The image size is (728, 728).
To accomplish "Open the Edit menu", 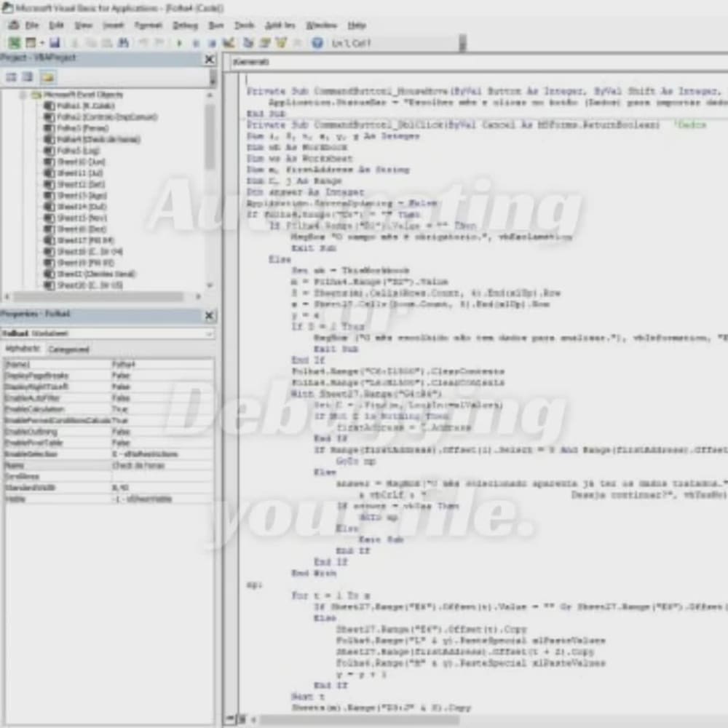I will click(x=56, y=25).
